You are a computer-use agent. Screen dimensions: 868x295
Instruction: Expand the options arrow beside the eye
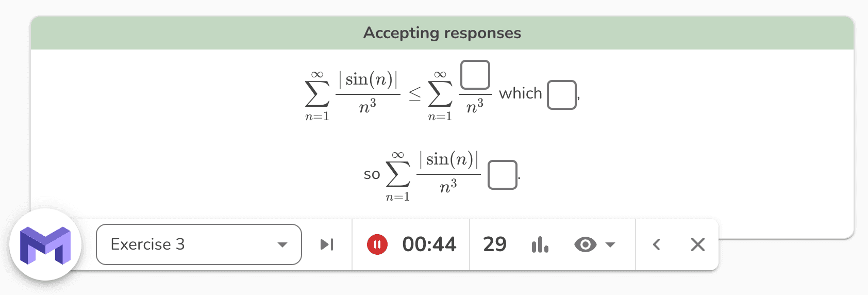tap(610, 244)
